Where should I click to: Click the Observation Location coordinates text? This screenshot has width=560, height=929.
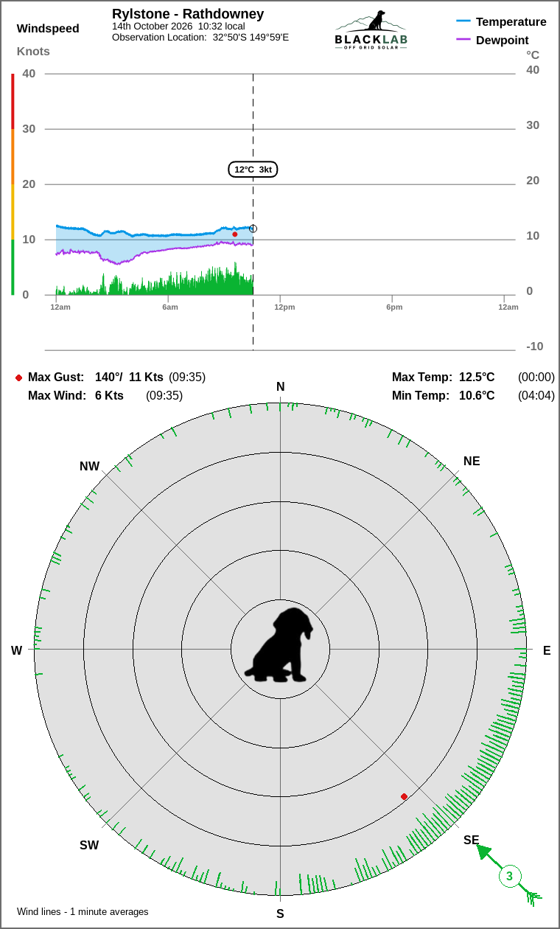click(x=200, y=37)
